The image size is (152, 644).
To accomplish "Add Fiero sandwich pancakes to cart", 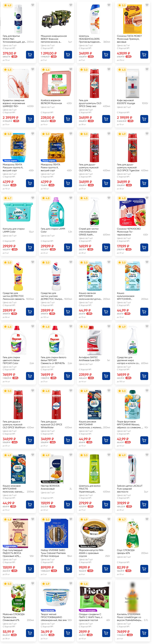I will pyautogui.click(x=106, y=633).
